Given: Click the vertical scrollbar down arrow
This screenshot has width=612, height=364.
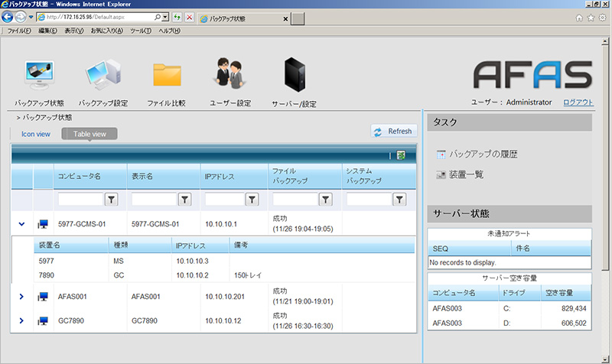Looking at the screenshot, I should (x=605, y=359).
